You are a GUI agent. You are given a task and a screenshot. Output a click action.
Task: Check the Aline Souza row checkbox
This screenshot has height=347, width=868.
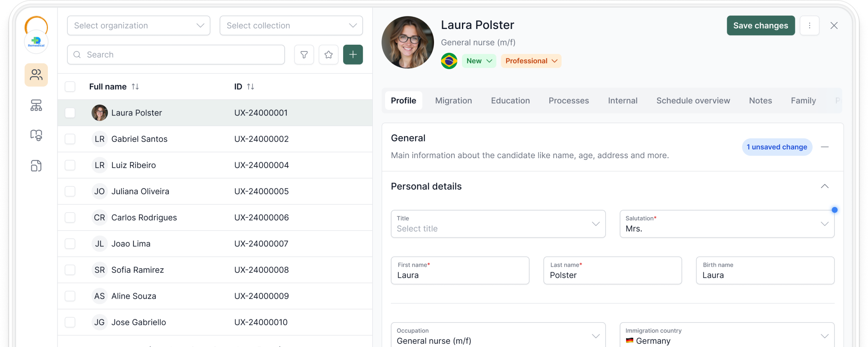coord(70,296)
